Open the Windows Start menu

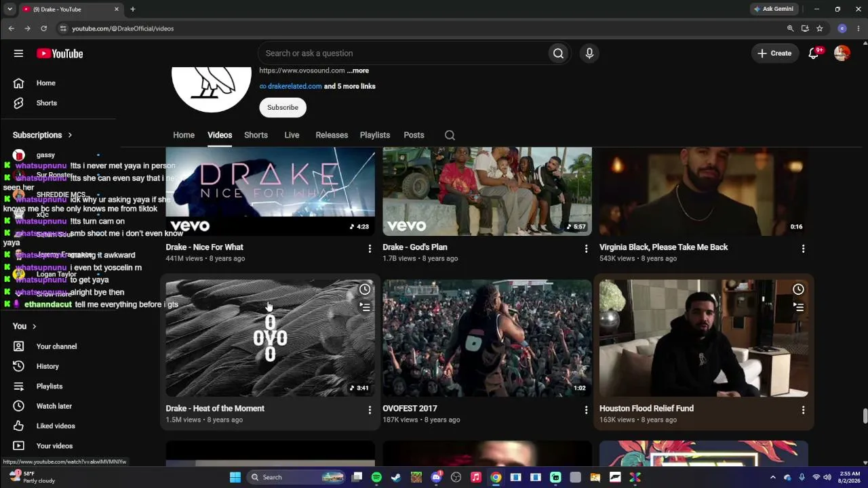235,477
